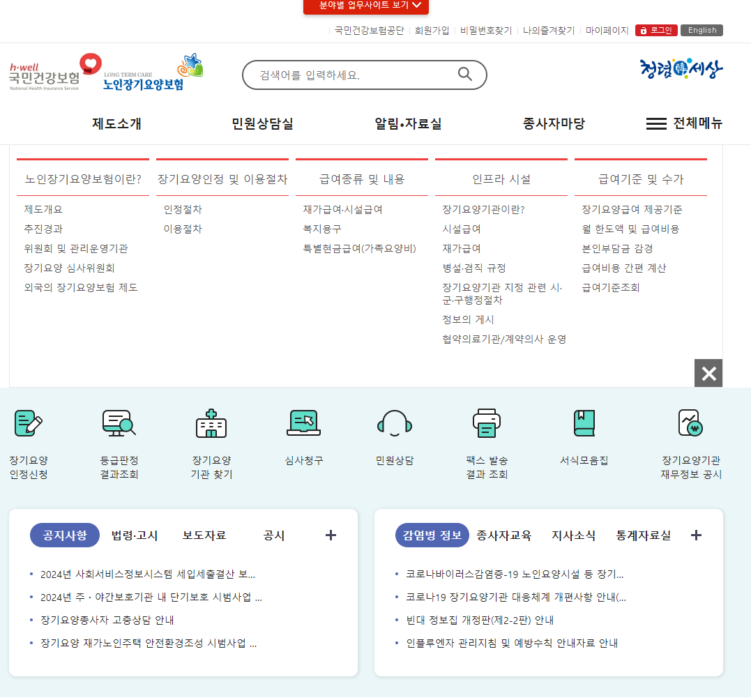Click 장기요양기관 재무정보 공시 chart icon

pos(690,423)
